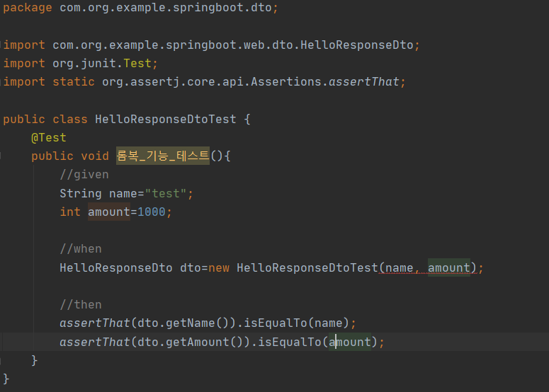Click Test in the org.junit.Test import

[x=137, y=63]
